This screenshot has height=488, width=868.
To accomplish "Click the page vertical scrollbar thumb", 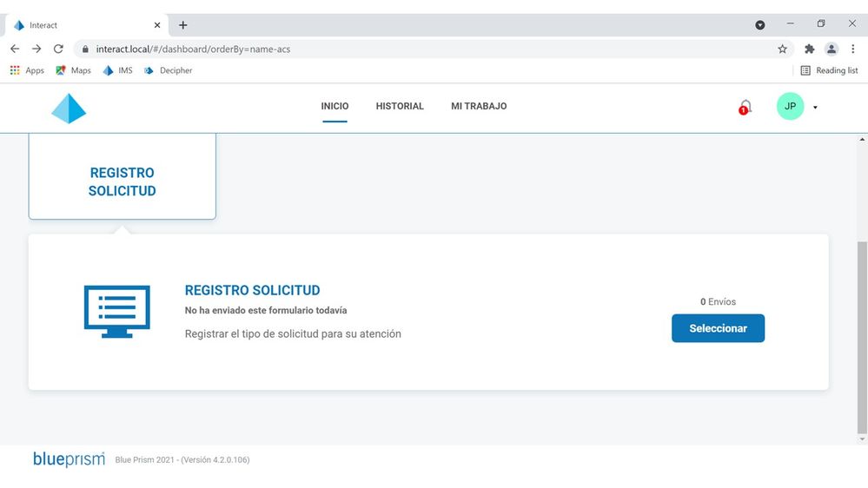I will click(x=862, y=338).
